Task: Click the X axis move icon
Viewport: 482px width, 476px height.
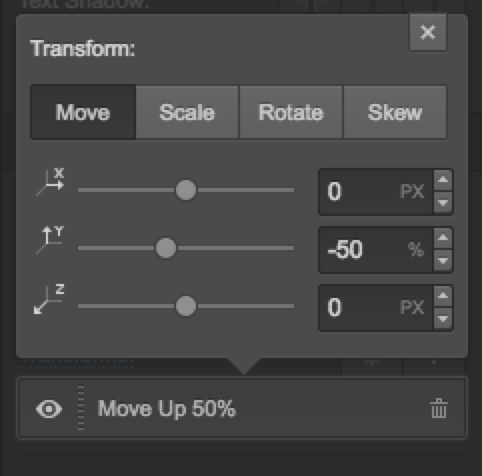Action: (50, 182)
